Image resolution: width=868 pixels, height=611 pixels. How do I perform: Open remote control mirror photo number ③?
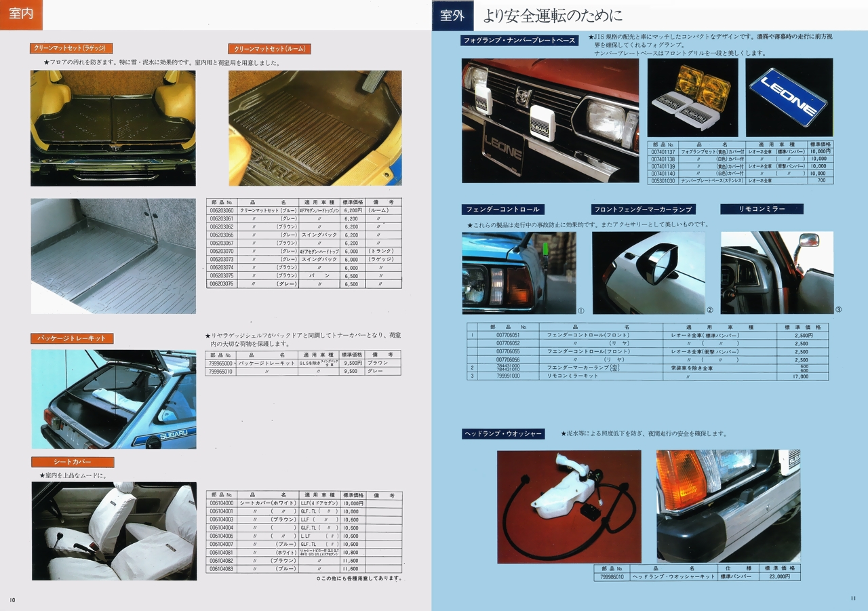[777, 273]
